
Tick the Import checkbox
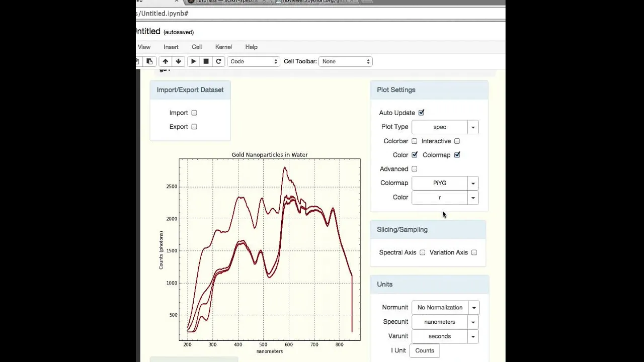point(194,113)
